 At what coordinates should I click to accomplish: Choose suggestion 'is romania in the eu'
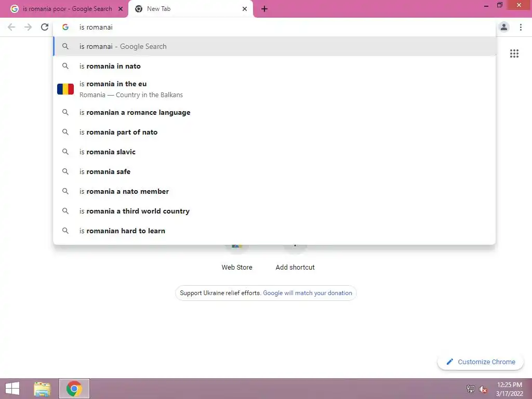point(274,89)
